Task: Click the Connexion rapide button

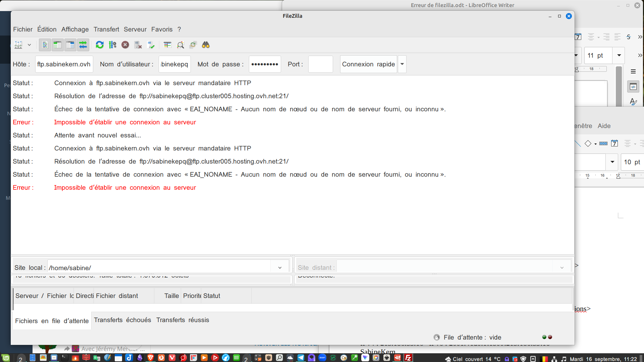Action: coord(368,64)
